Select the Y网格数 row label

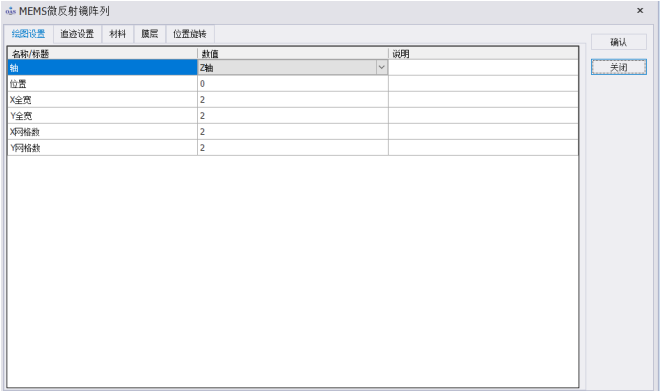103,148
